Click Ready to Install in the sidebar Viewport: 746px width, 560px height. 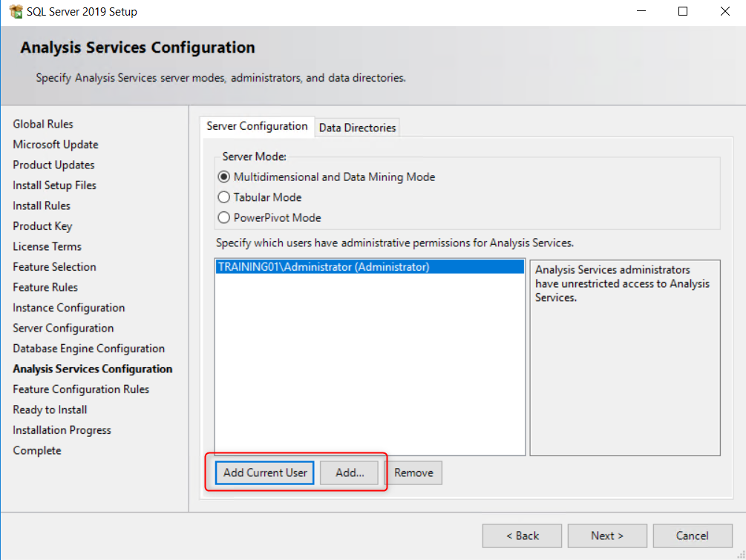point(50,409)
